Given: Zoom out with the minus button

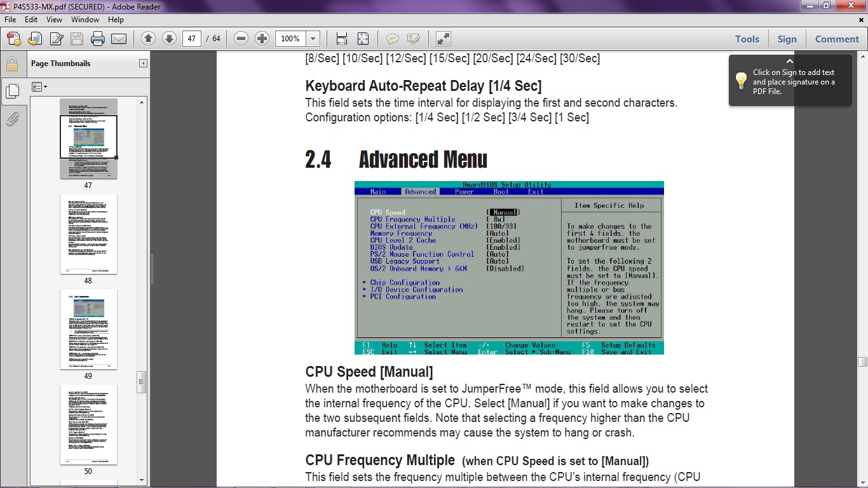Looking at the screenshot, I should [x=241, y=39].
